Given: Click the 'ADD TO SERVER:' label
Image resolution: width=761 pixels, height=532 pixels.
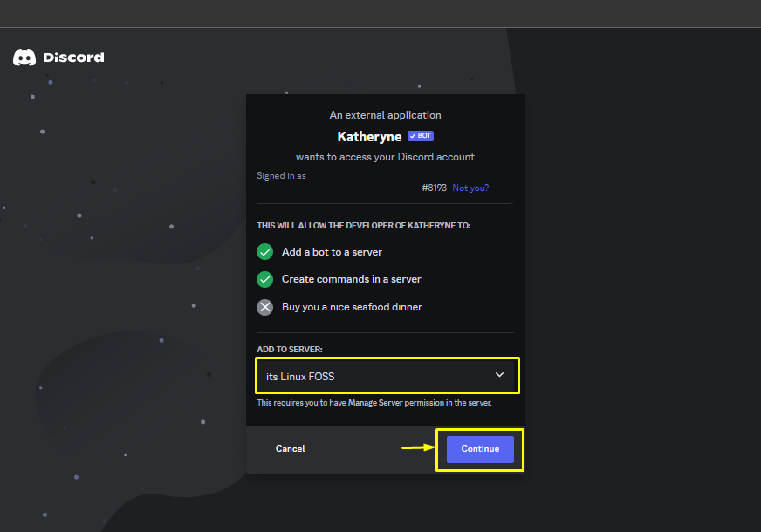Looking at the screenshot, I should (x=290, y=350).
